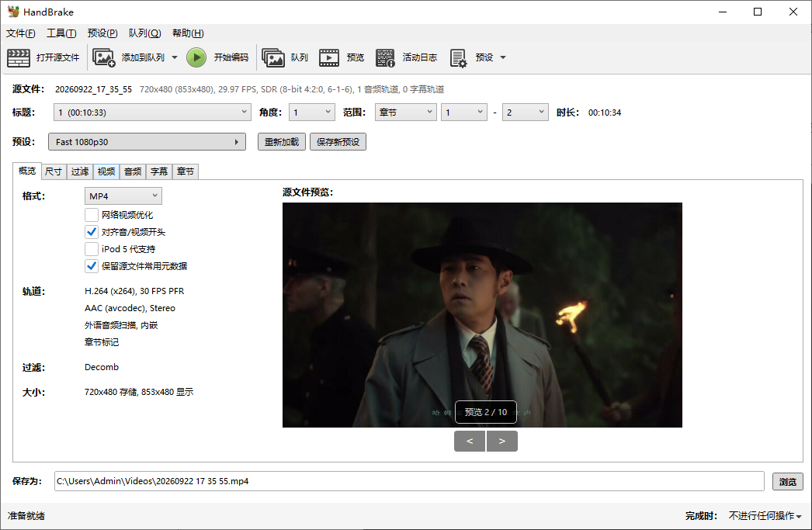812x530 pixels.
Task: Click the 预览 2 / 10 preview counter
Action: [486, 412]
